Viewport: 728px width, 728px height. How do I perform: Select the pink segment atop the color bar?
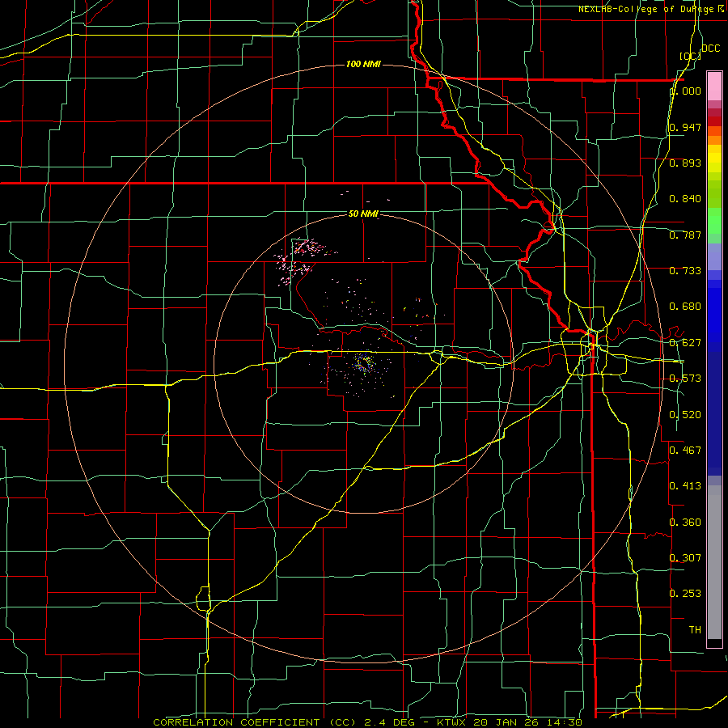[714, 86]
